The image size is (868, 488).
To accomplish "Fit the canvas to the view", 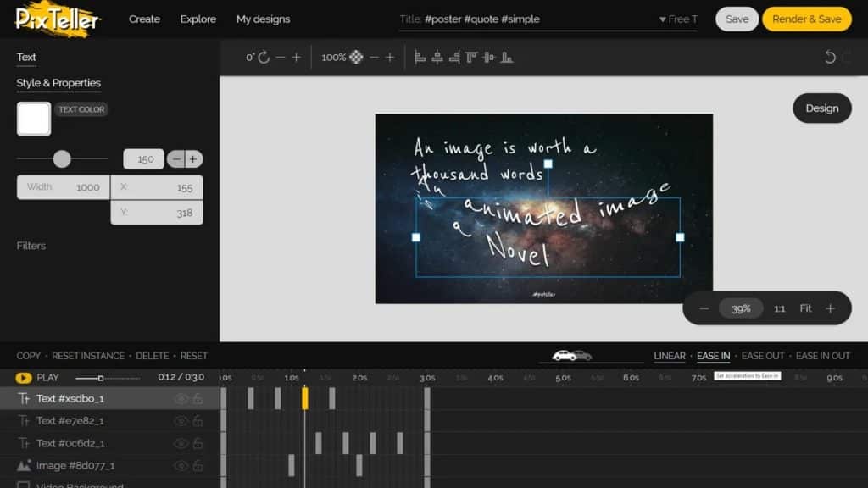I will 805,308.
